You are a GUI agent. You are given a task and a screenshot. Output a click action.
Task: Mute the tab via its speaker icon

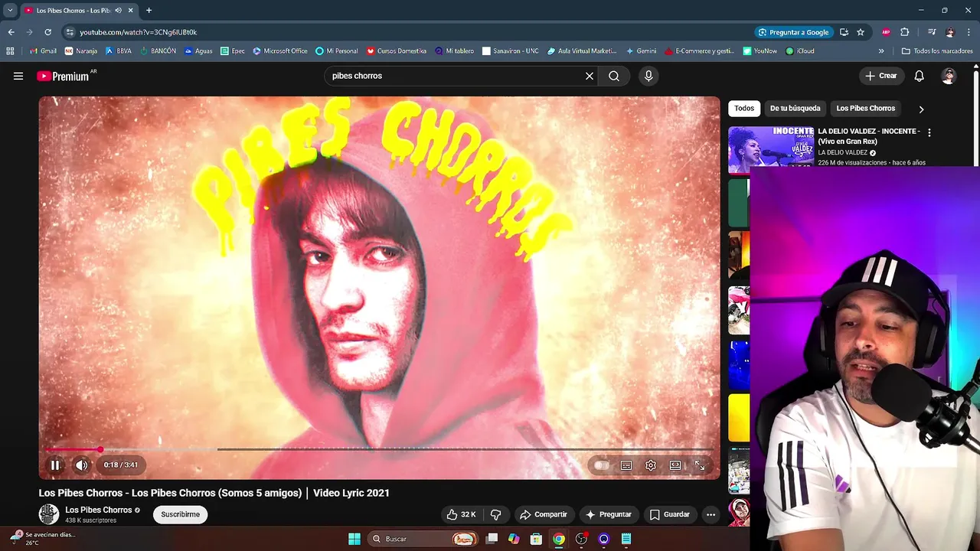pyautogui.click(x=118, y=11)
